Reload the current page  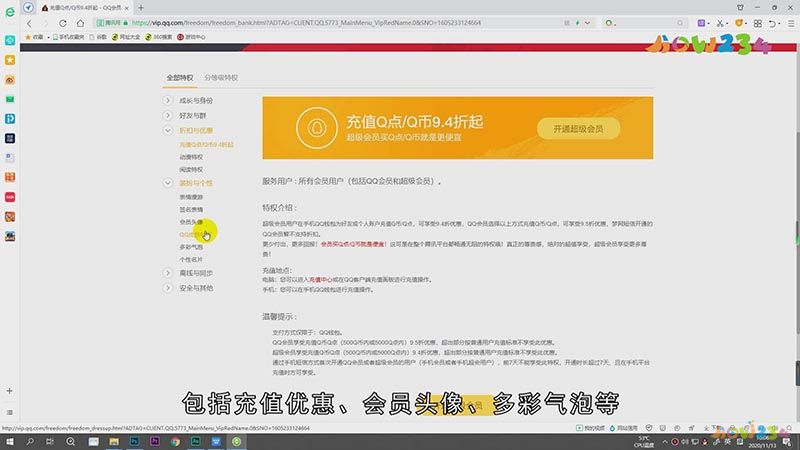coord(63,23)
